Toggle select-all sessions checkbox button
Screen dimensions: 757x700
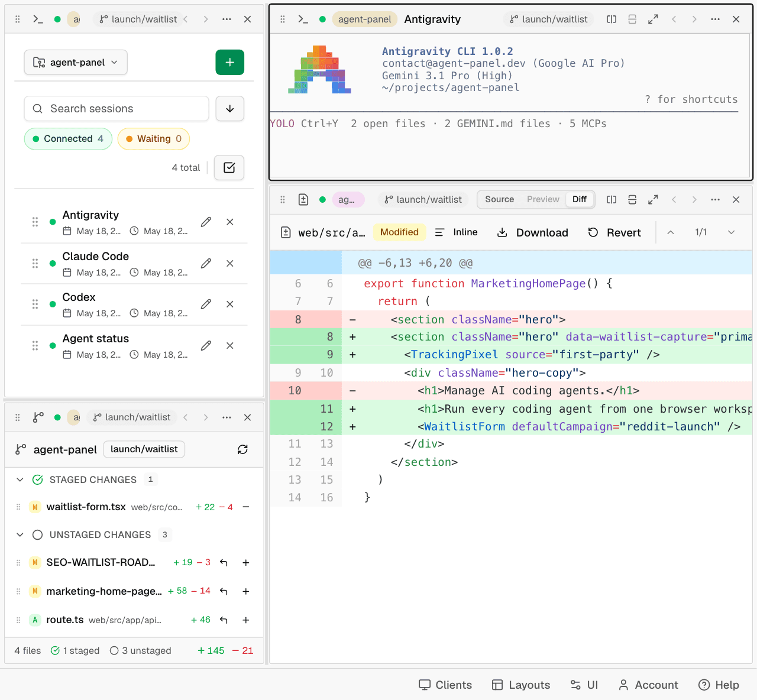(x=229, y=168)
